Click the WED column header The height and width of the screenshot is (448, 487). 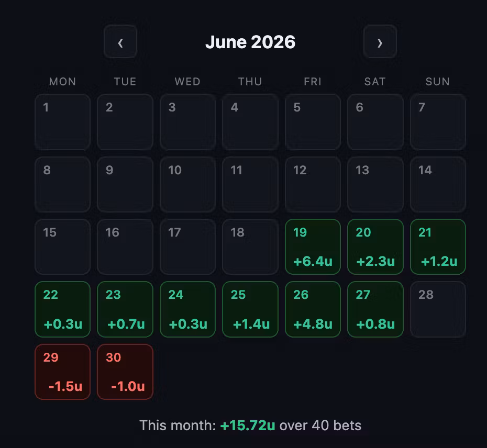click(187, 82)
